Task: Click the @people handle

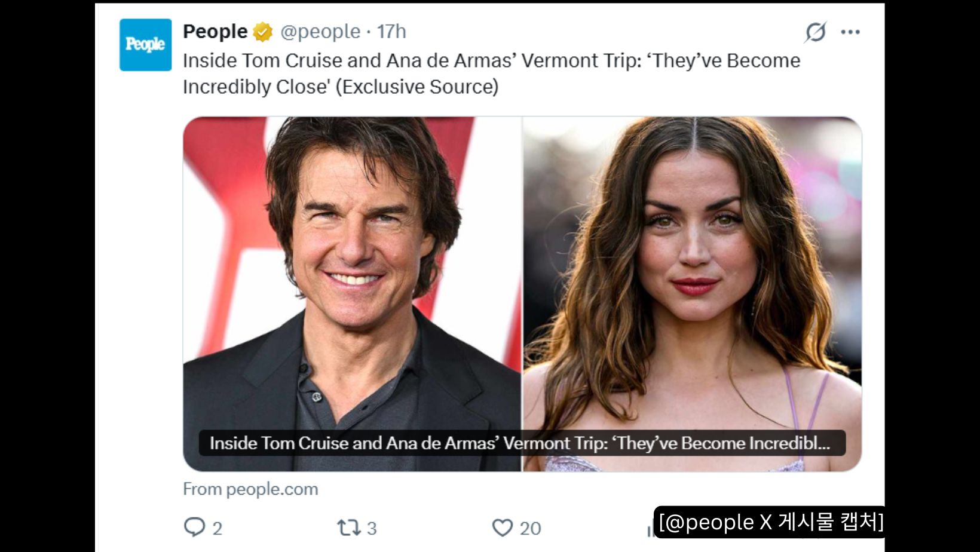Action: click(320, 31)
